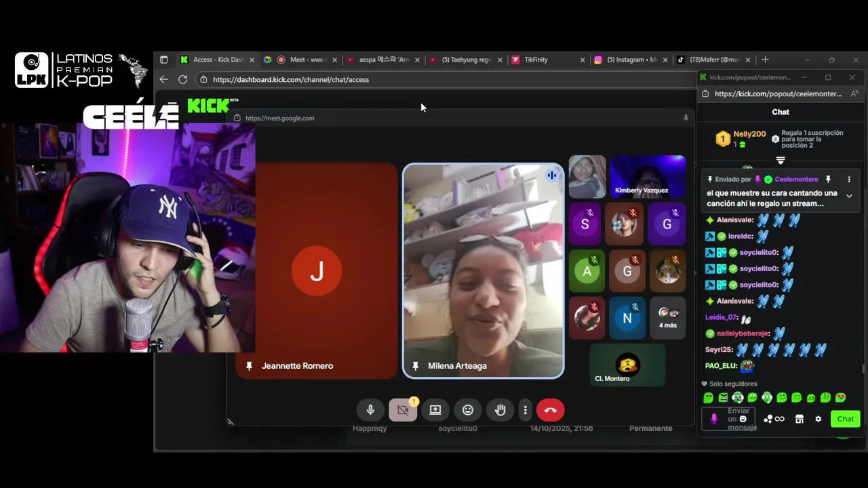Send message with green Chat button
The width and height of the screenshot is (868, 488).
(845, 419)
